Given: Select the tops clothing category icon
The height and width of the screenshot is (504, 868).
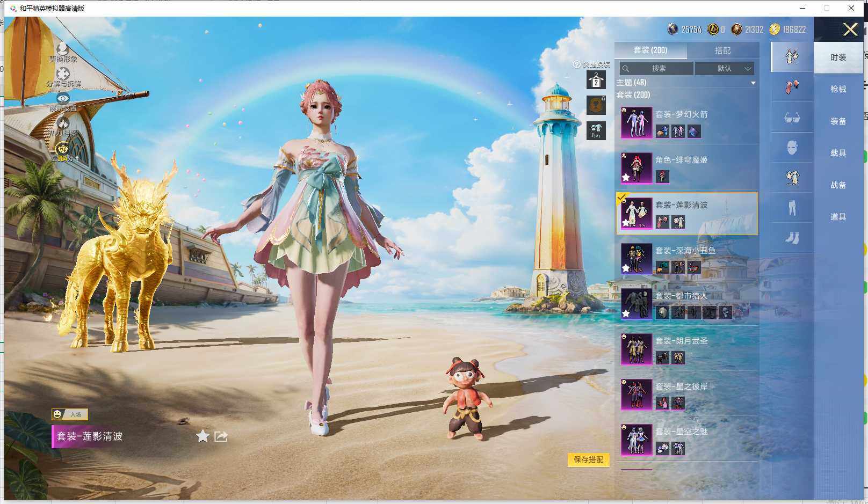Looking at the screenshot, I should pos(792,177).
